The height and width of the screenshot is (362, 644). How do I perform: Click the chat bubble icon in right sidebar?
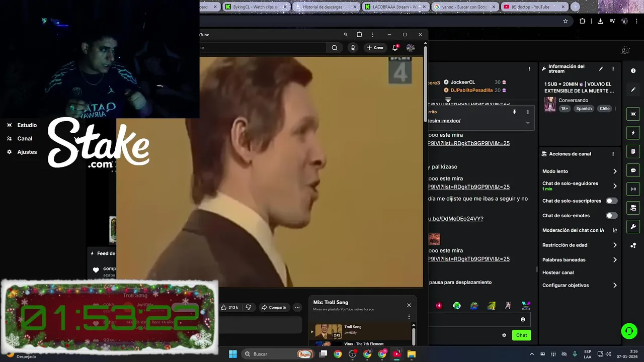click(x=633, y=170)
